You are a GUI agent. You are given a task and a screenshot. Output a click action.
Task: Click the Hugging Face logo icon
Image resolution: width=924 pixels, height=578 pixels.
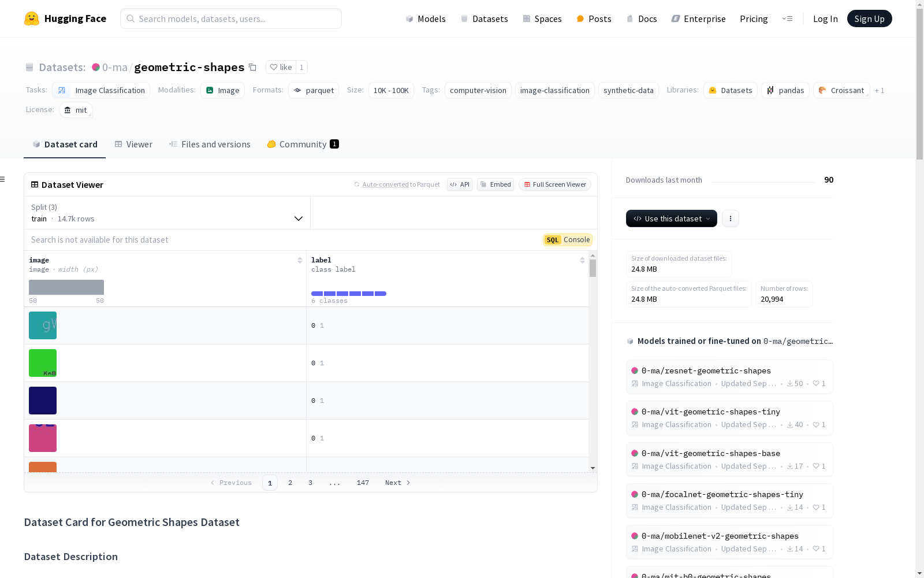(32, 18)
